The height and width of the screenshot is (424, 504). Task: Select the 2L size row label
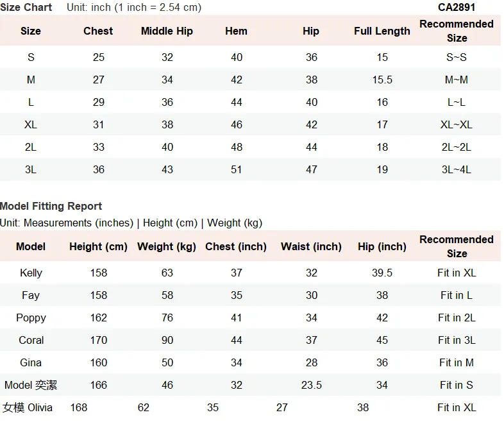[x=31, y=147]
